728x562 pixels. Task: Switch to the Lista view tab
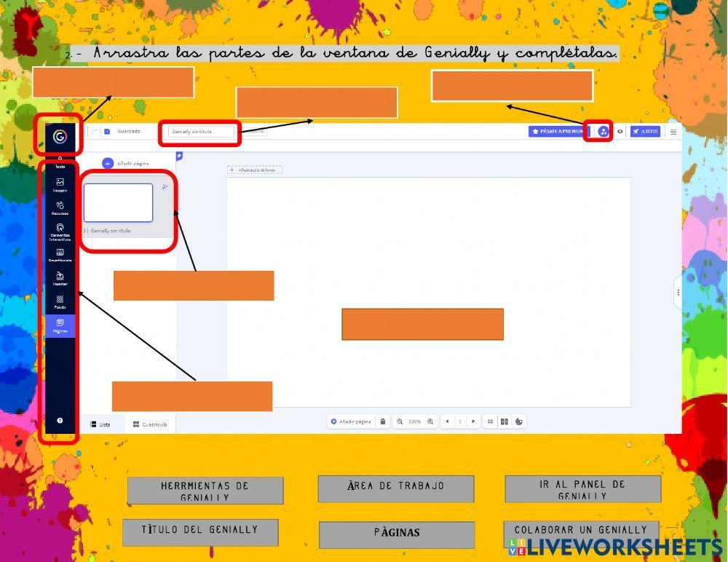(100, 424)
